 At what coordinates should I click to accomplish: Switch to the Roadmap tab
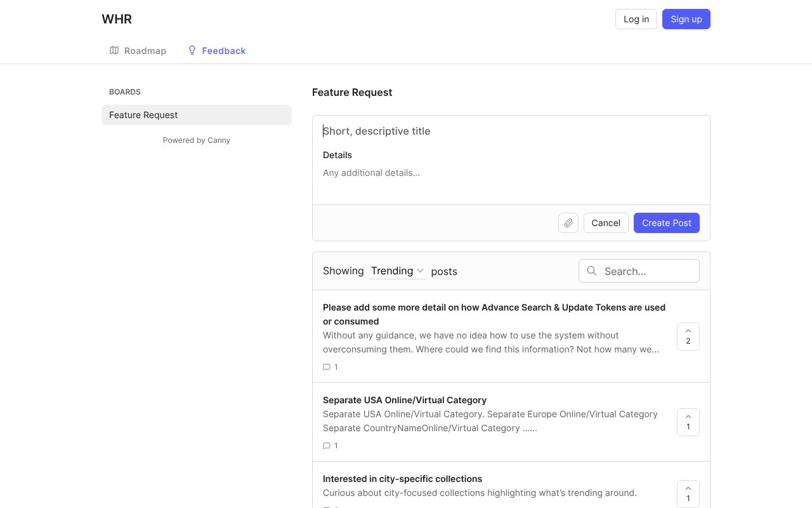138,51
